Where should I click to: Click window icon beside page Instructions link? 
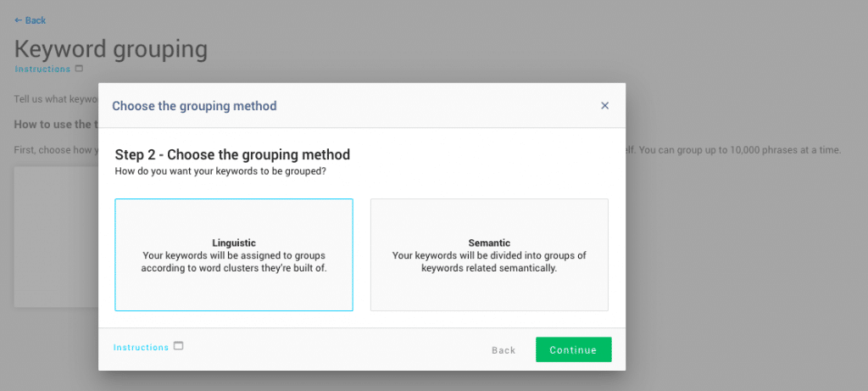(x=79, y=69)
